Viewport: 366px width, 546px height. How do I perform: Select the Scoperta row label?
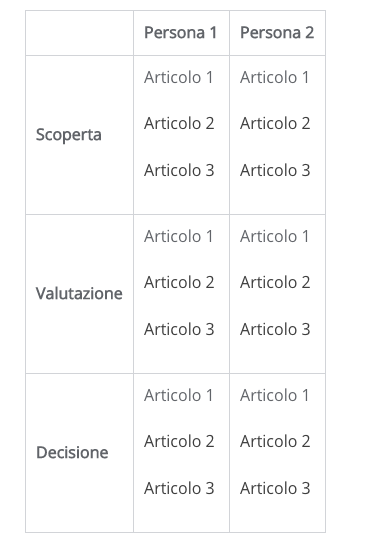click(69, 135)
